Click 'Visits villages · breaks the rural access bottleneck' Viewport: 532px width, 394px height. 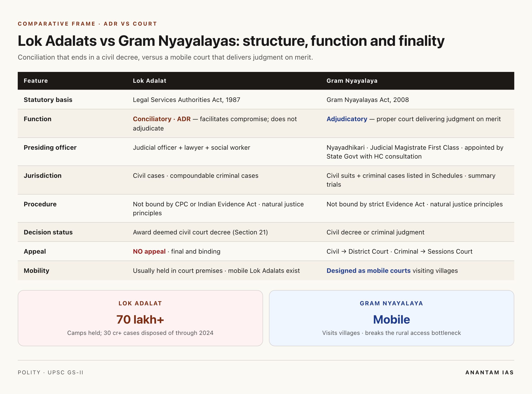(391, 333)
